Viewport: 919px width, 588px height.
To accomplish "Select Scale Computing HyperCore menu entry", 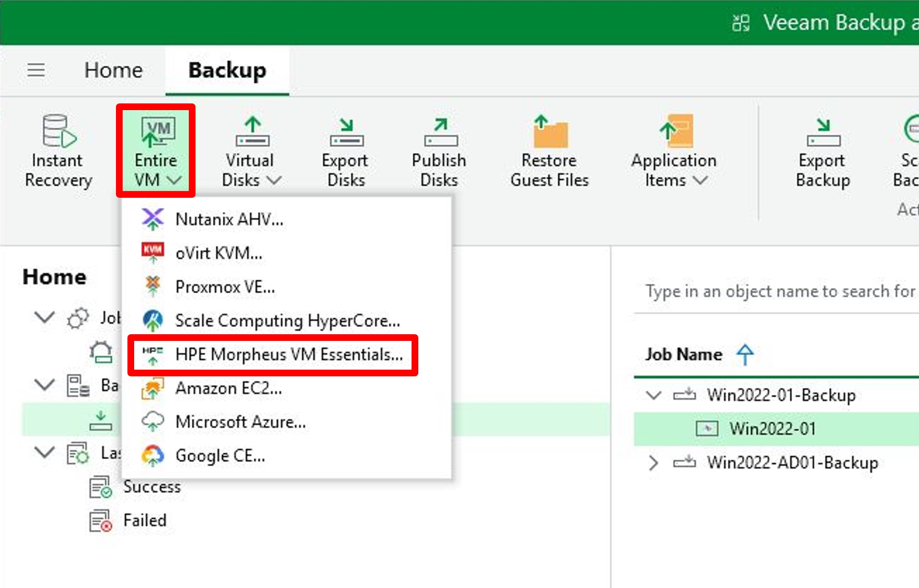I will (x=287, y=320).
